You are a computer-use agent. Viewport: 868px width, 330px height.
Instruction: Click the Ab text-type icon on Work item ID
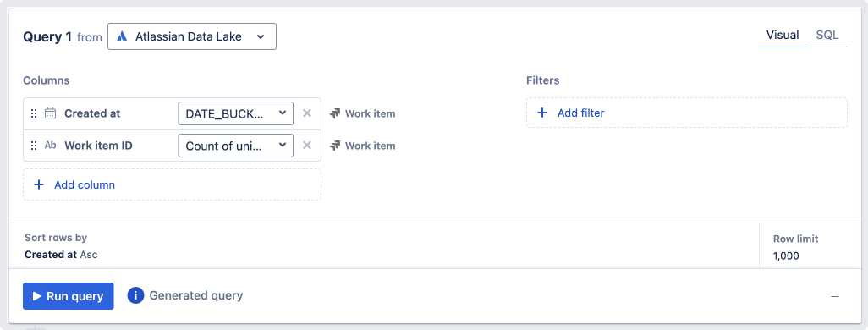click(51, 146)
